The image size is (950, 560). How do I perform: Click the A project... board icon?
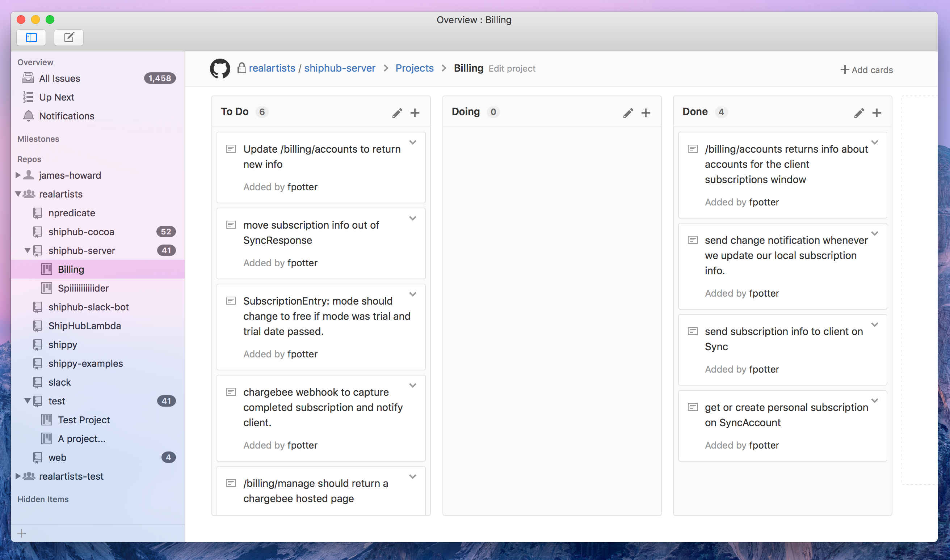(46, 438)
